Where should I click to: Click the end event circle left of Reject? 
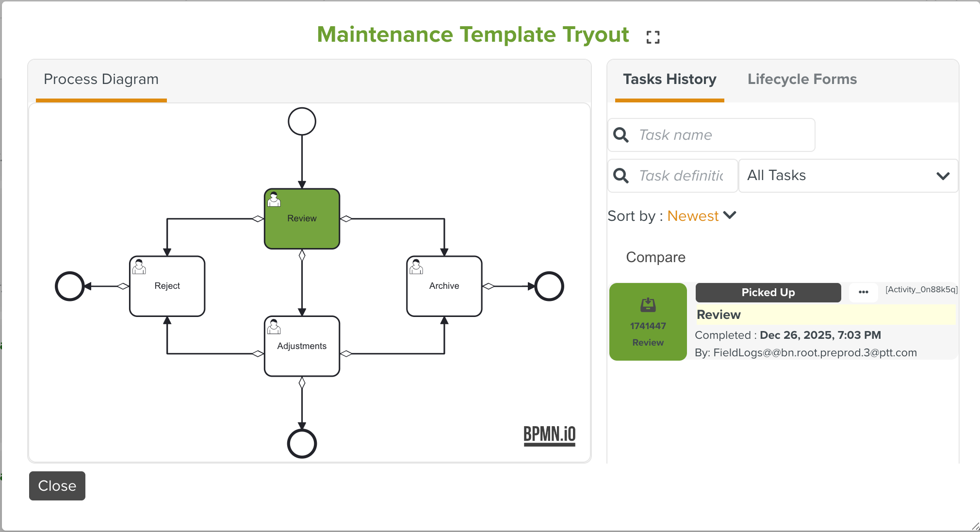(70, 286)
